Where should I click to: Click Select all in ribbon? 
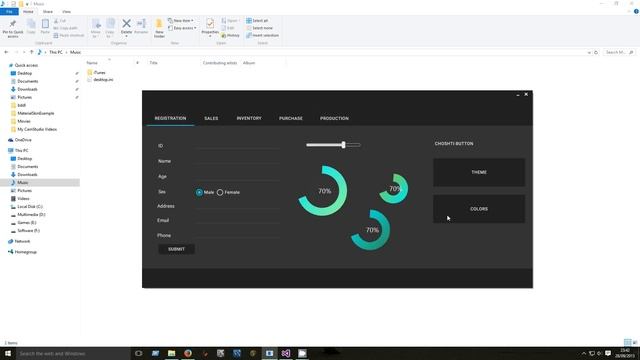point(257,20)
